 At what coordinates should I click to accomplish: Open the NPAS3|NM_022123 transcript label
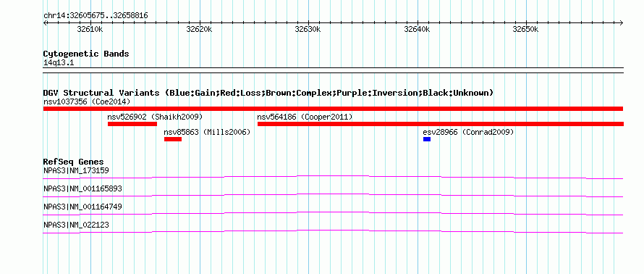coord(76,225)
